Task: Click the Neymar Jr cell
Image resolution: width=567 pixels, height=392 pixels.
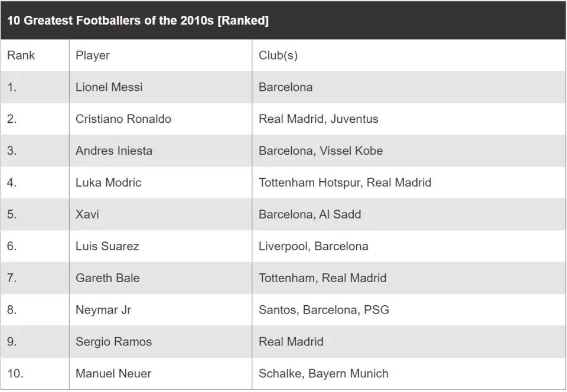Action: [161, 309]
